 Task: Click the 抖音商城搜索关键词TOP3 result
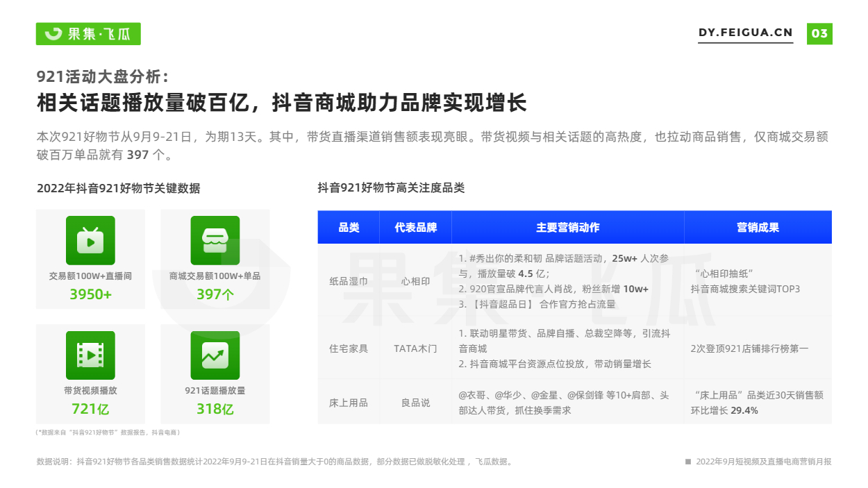(745, 289)
